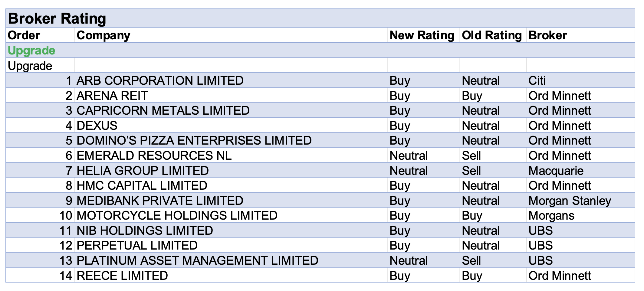The image size is (644, 291).
Task: Click the EMERALD RESOURCES NL cell
Action: (x=154, y=155)
